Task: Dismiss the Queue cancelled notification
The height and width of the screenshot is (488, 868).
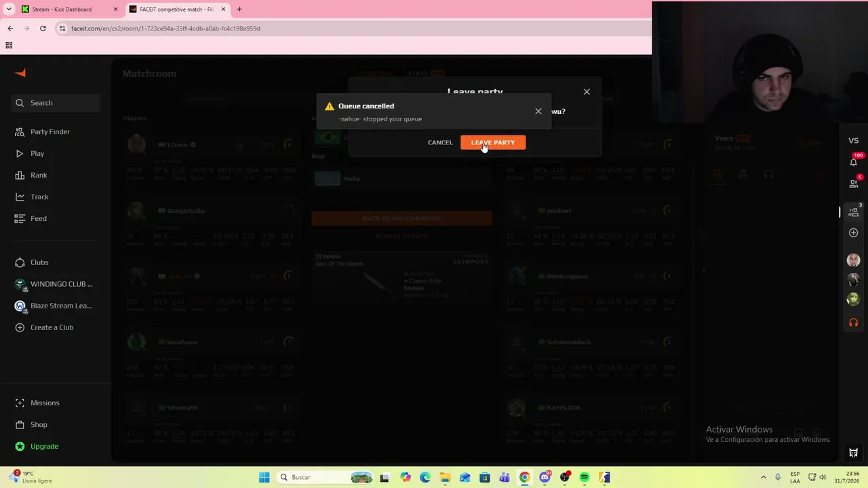Action: [x=538, y=111]
